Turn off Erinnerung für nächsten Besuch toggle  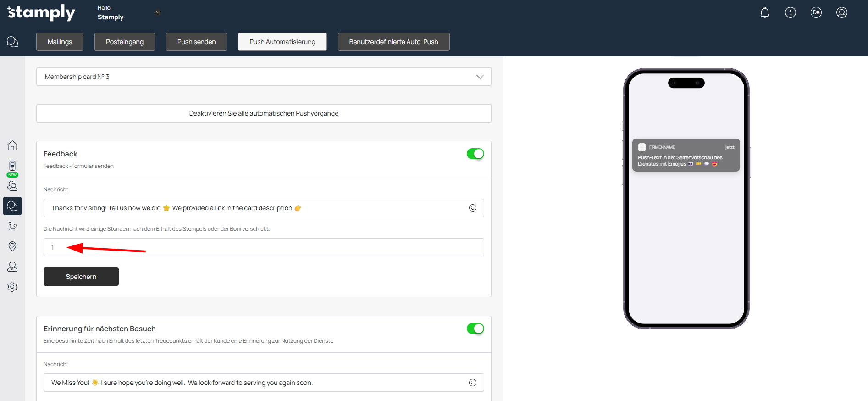coord(475,329)
